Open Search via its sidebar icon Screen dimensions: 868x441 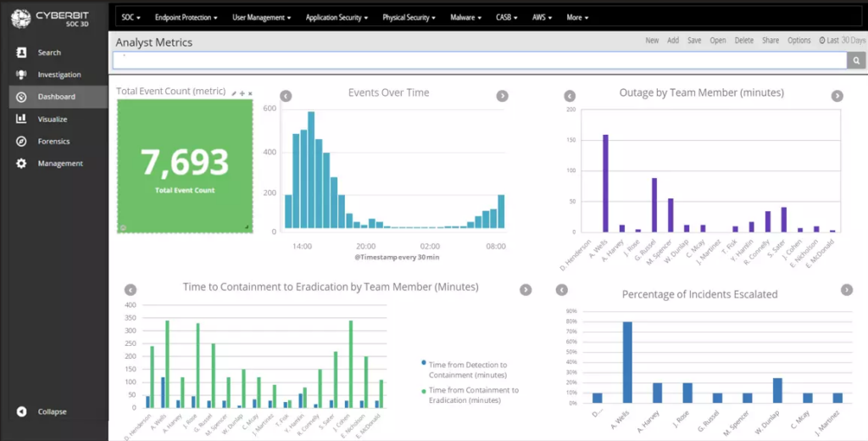pos(21,53)
